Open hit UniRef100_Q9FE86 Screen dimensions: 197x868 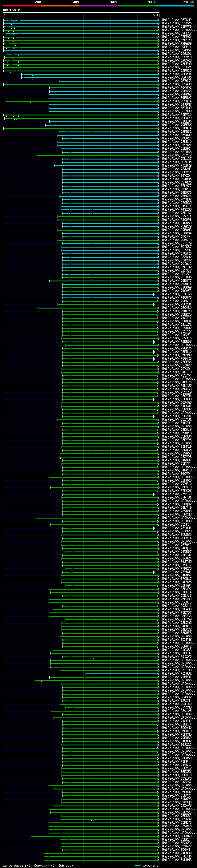(x=177, y=125)
